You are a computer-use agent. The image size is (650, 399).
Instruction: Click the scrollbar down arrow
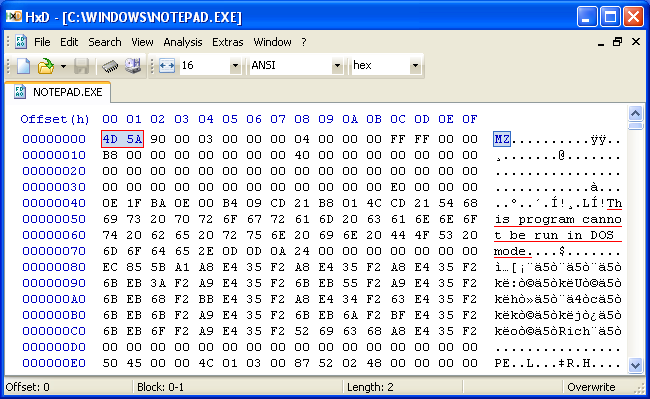click(x=635, y=365)
